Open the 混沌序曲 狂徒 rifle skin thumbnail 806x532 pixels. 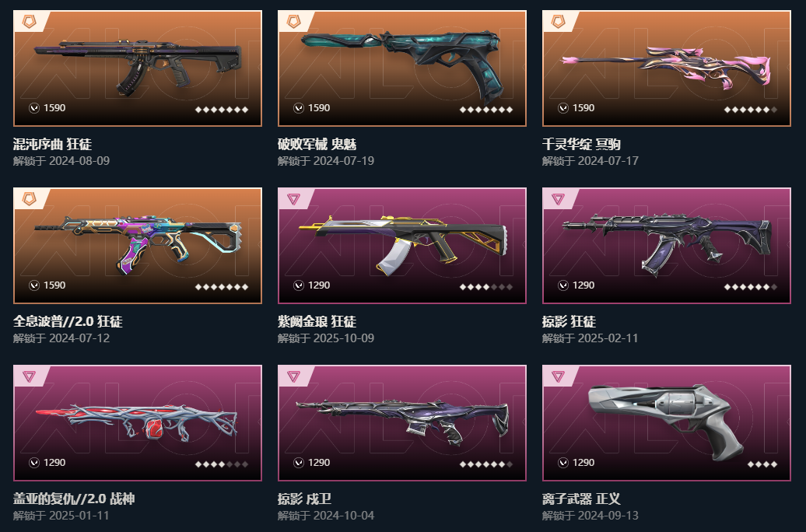coord(138,68)
